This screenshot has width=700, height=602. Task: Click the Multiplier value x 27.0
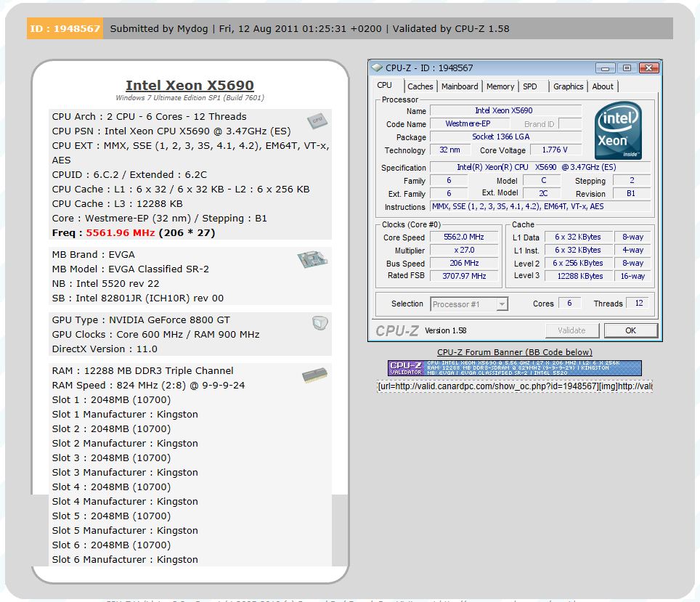[464, 250]
